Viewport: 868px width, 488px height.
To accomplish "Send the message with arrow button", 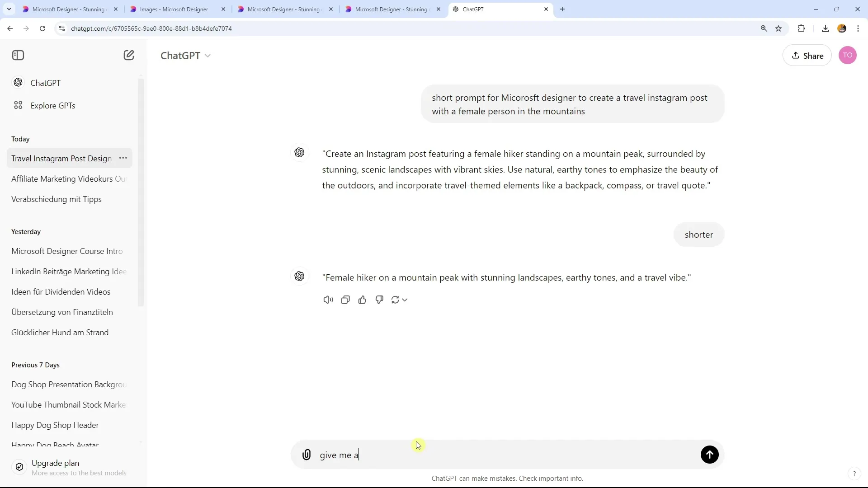I will coord(709,455).
